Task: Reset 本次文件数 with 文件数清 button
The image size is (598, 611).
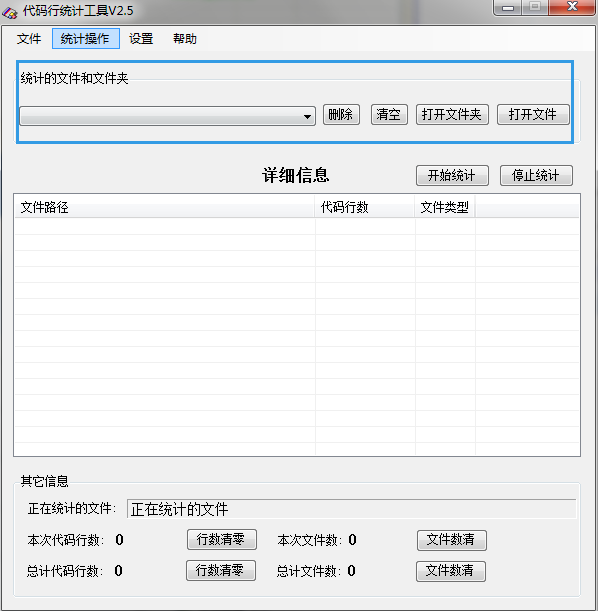Action: 452,540
